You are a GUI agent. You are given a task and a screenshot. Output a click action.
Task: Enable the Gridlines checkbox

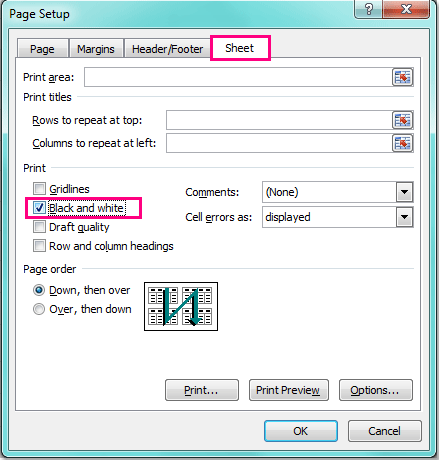click(x=39, y=189)
